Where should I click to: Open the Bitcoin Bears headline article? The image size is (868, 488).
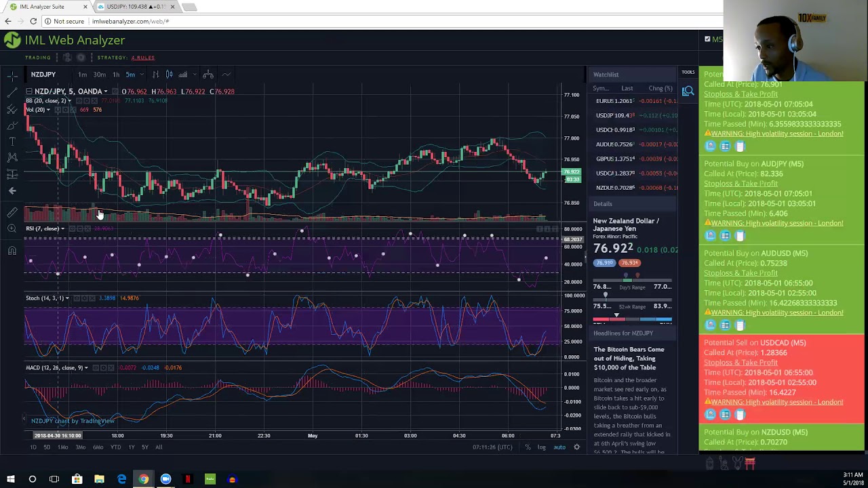(629, 359)
